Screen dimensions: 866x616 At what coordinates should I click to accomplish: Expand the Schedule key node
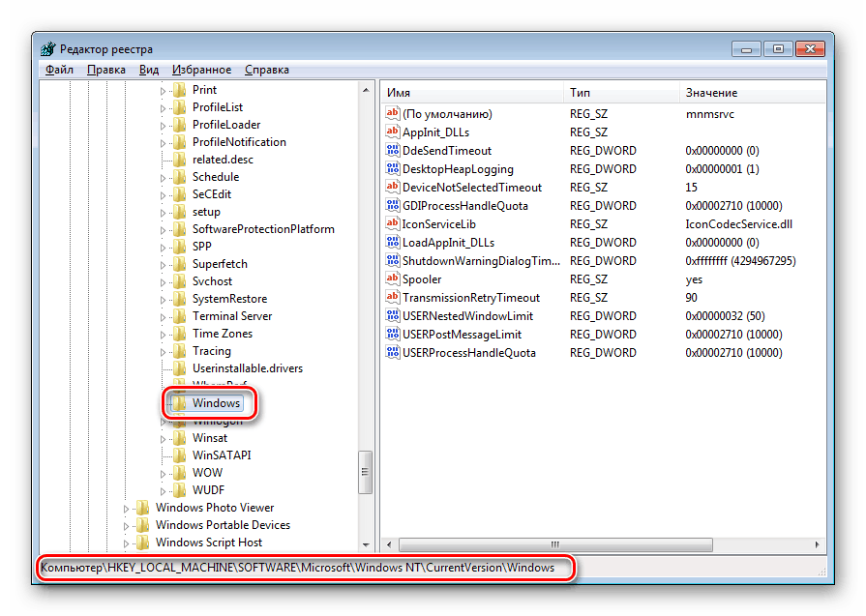(163, 178)
